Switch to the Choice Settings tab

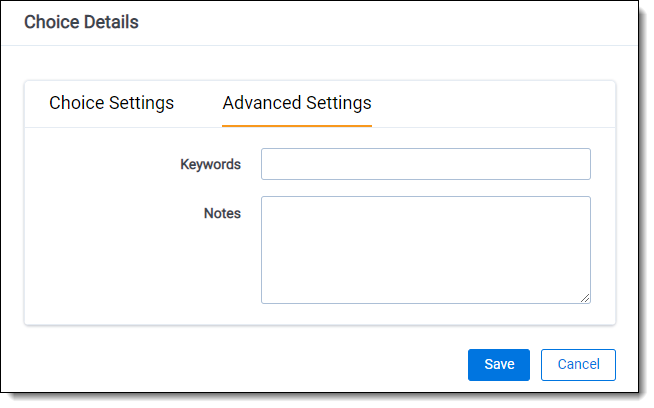coord(111,103)
